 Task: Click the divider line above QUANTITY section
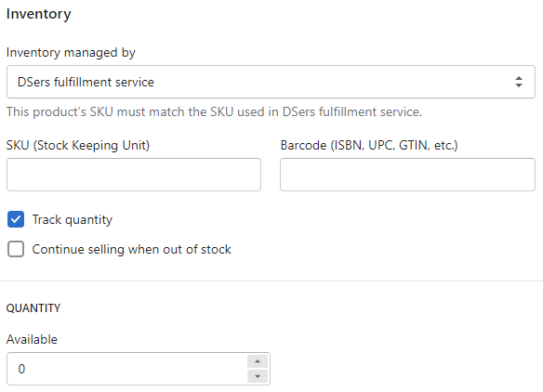click(271, 281)
